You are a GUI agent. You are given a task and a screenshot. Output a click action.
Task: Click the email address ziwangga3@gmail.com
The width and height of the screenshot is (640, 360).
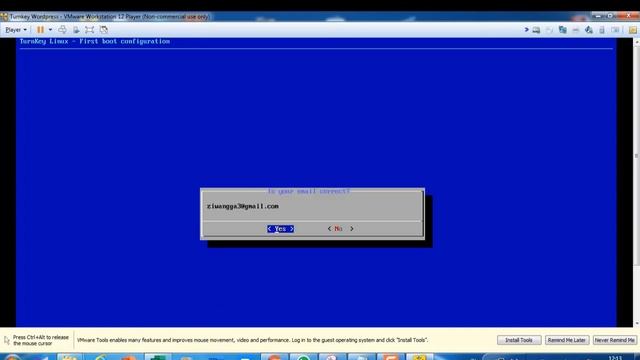(242, 206)
